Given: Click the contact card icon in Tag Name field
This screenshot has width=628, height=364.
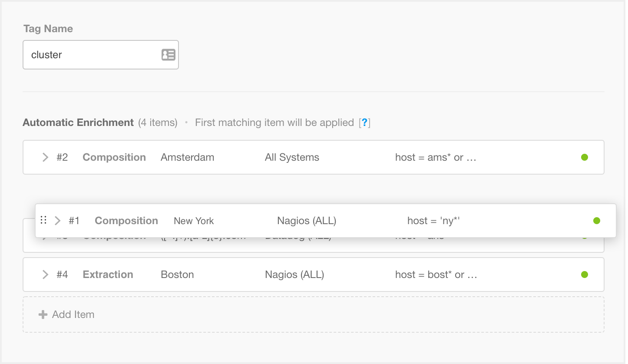Looking at the screenshot, I should point(168,55).
